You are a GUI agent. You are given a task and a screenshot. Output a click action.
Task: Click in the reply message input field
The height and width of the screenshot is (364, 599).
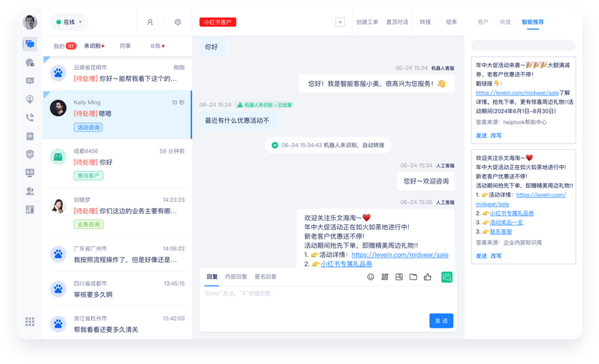click(x=321, y=302)
